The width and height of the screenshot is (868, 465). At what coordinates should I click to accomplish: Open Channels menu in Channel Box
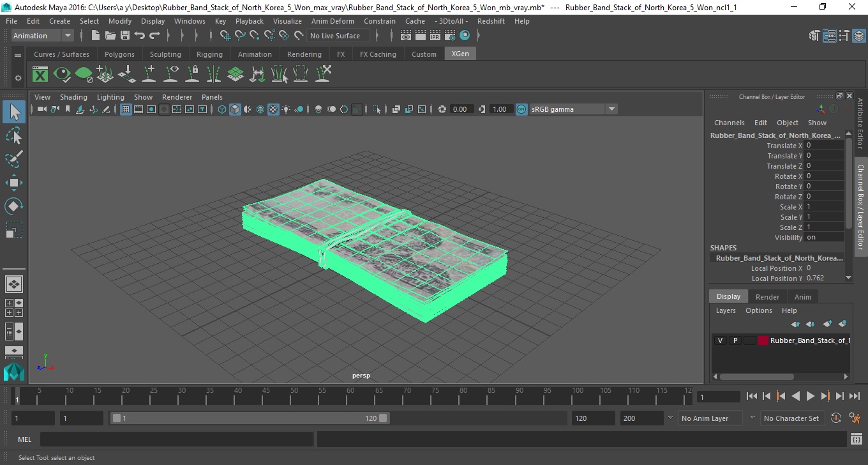click(x=730, y=123)
